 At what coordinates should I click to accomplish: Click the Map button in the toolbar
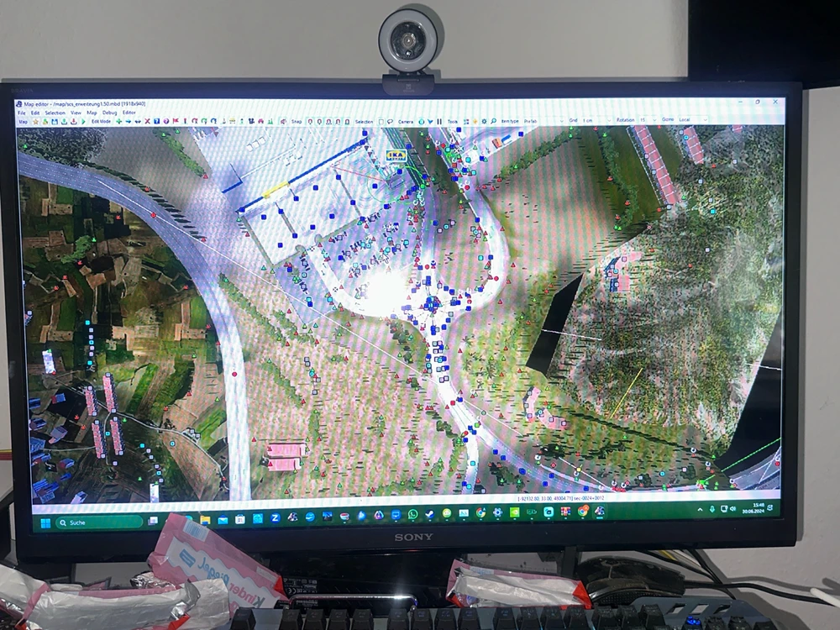click(24, 122)
